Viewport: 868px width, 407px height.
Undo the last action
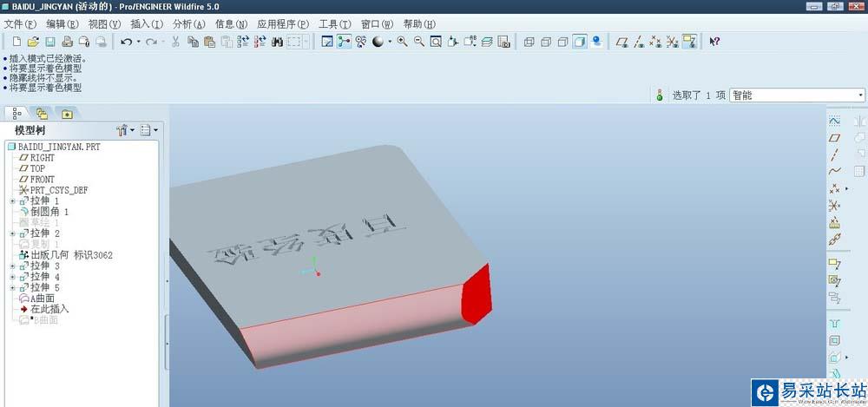click(126, 42)
